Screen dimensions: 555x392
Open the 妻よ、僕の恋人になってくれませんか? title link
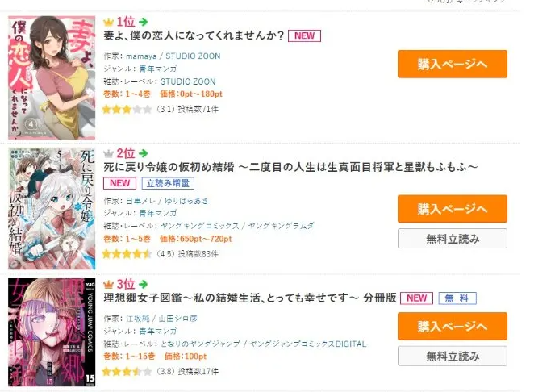[194, 35]
